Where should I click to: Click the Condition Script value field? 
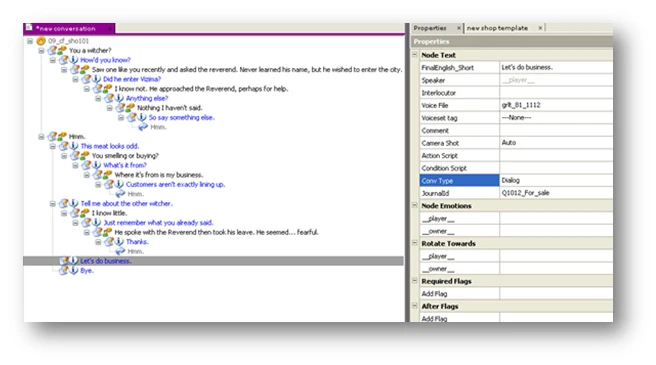pos(556,168)
